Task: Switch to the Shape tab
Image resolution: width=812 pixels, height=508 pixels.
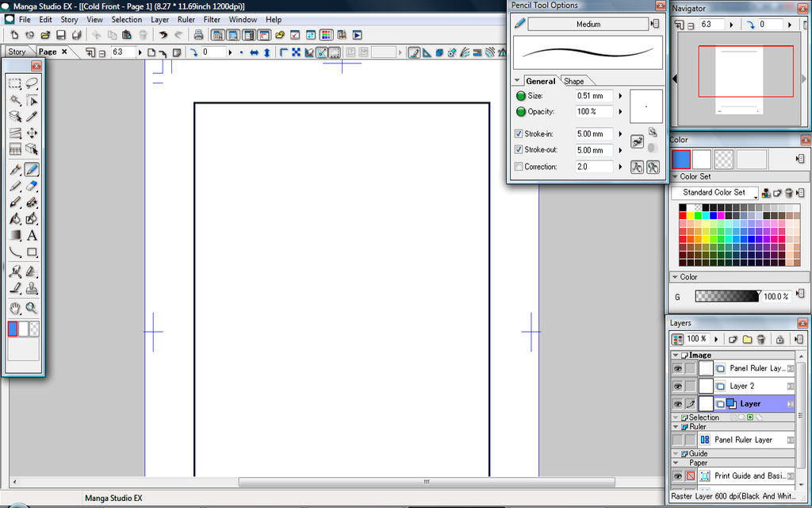Action: (574, 81)
